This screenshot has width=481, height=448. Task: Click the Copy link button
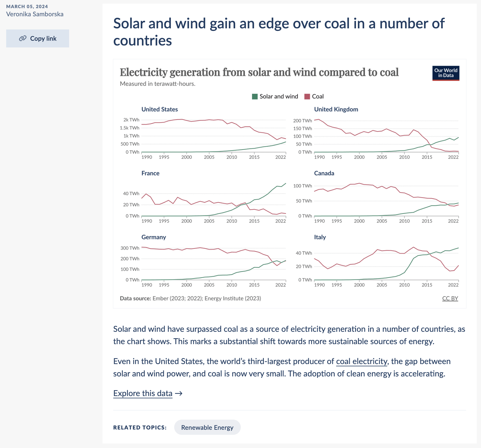click(x=37, y=38)
